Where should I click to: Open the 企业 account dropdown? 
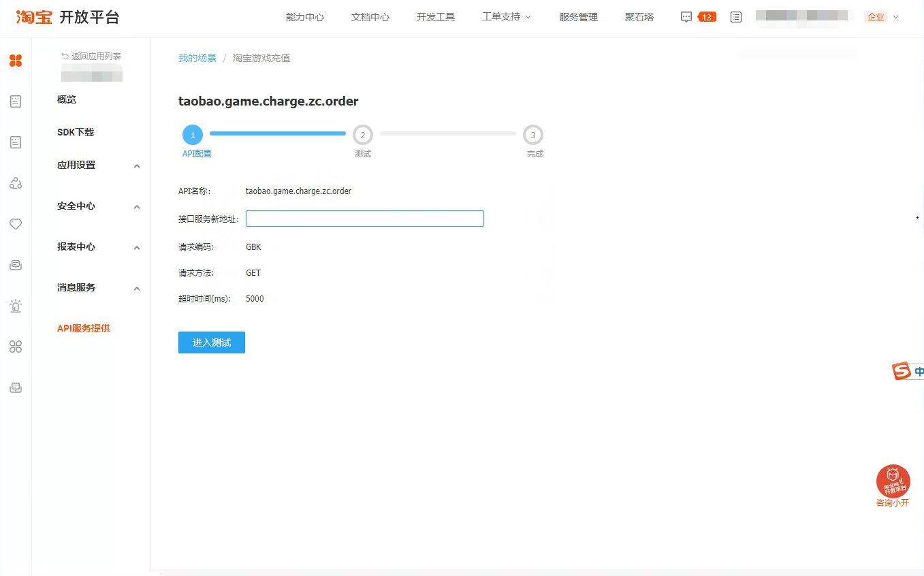pos(882,17)
